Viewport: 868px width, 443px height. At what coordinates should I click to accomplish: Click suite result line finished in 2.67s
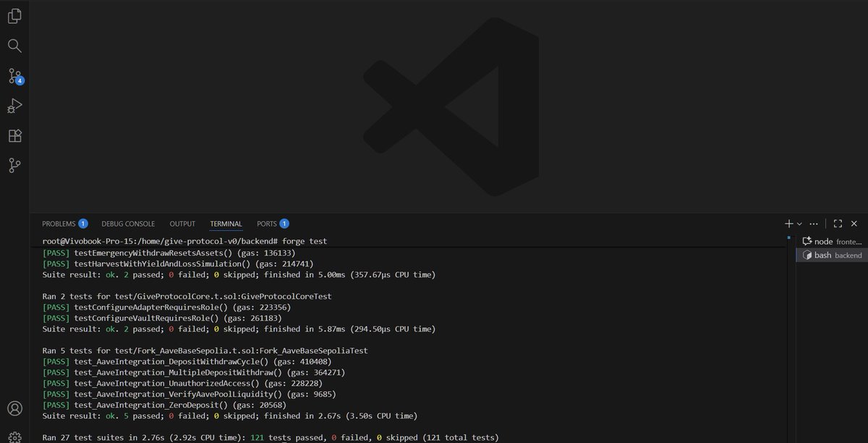pos(228,415)
